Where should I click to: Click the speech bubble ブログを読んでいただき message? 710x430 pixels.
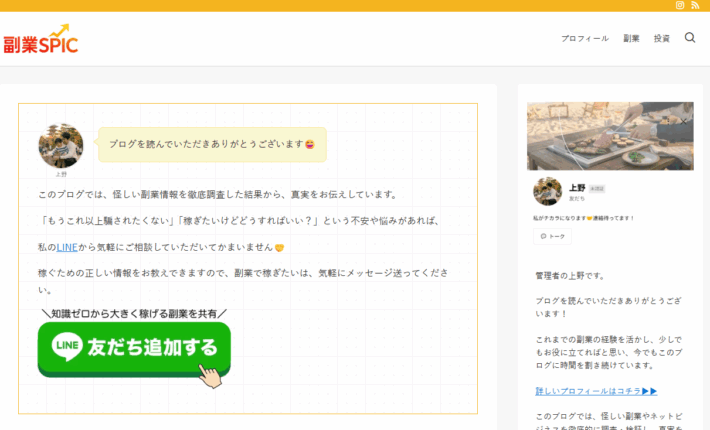212,144
